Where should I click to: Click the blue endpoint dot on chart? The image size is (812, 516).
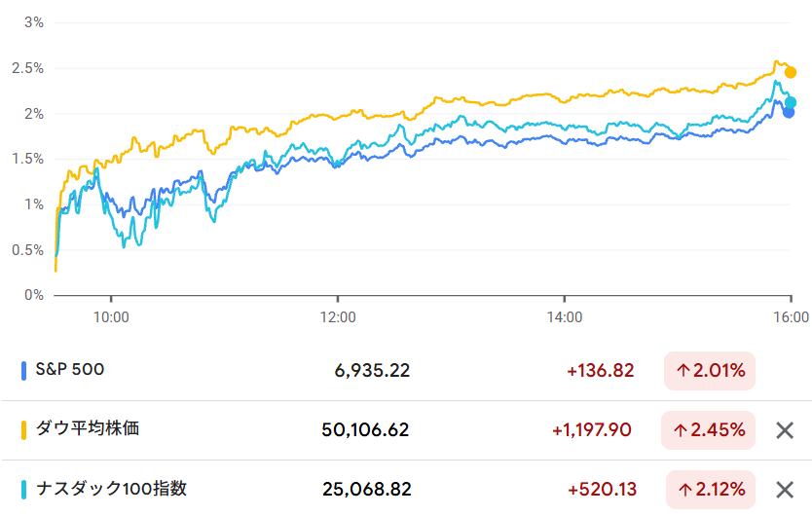pyautogui.click(x=789, y=112)
